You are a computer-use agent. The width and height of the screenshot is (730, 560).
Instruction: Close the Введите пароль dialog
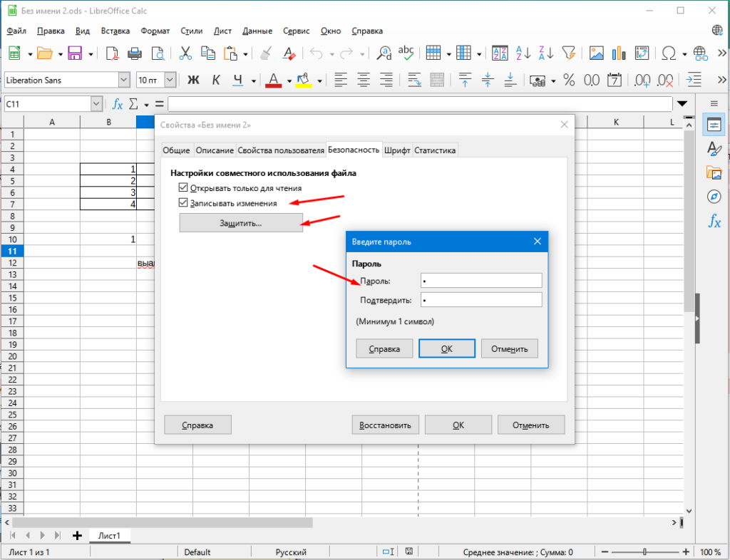[538, 242]
